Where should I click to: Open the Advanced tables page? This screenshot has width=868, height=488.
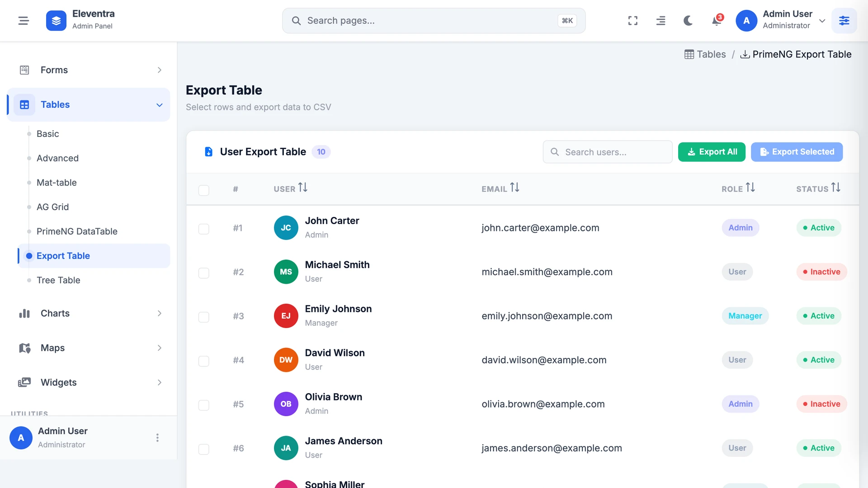pos(57,158)
